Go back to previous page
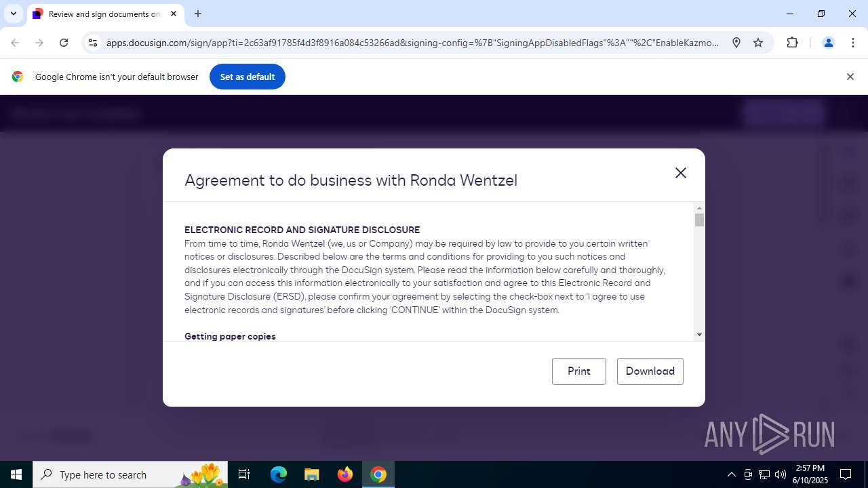 pos(15,43)
